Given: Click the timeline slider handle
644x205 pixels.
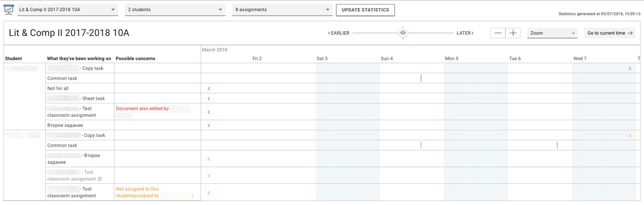Looking at the screenshot, I should coord(403,33).
